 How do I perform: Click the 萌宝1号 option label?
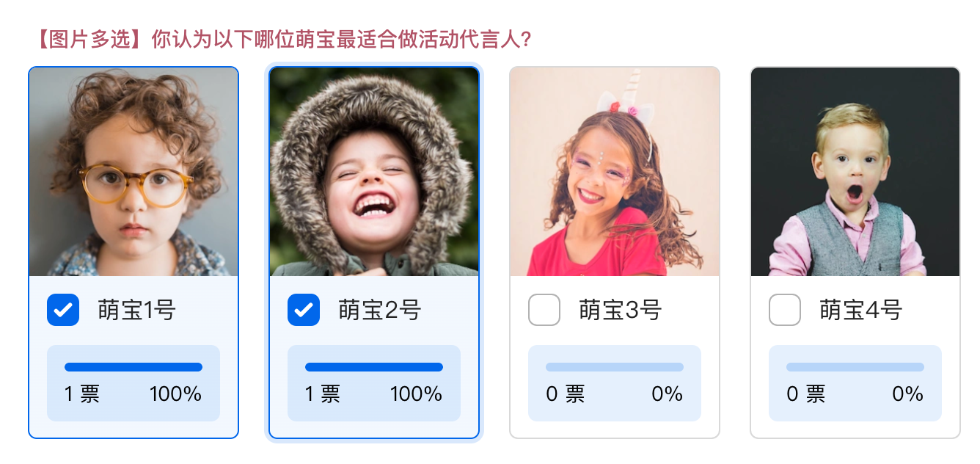(137, 311)
